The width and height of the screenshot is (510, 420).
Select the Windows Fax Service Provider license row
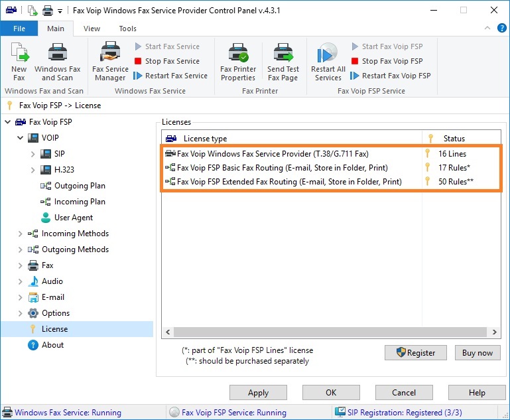tap(331, 154)
